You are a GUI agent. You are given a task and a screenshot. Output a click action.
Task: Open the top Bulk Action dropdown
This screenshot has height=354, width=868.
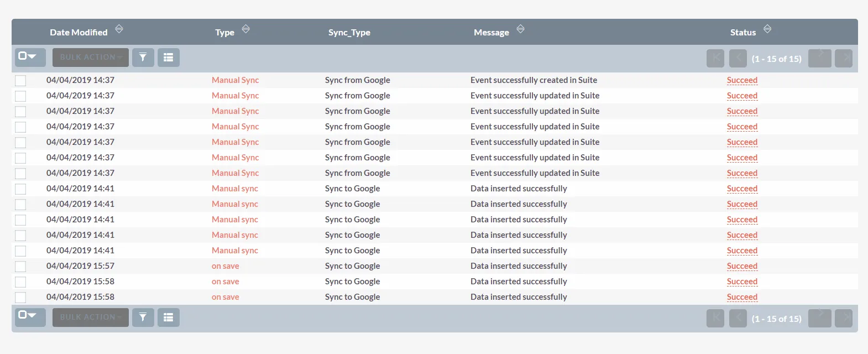coord(91,58)
